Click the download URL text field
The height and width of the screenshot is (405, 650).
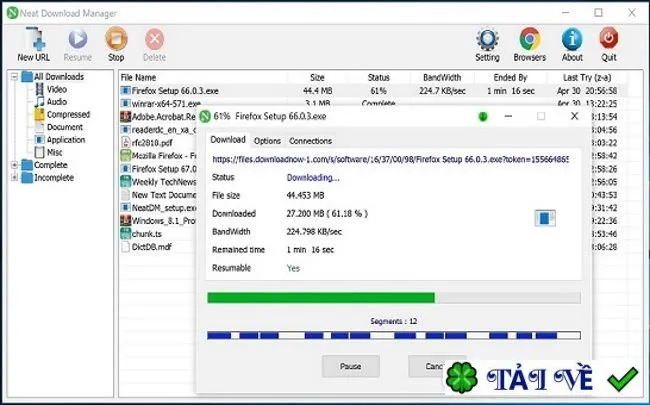click(390, 160)
